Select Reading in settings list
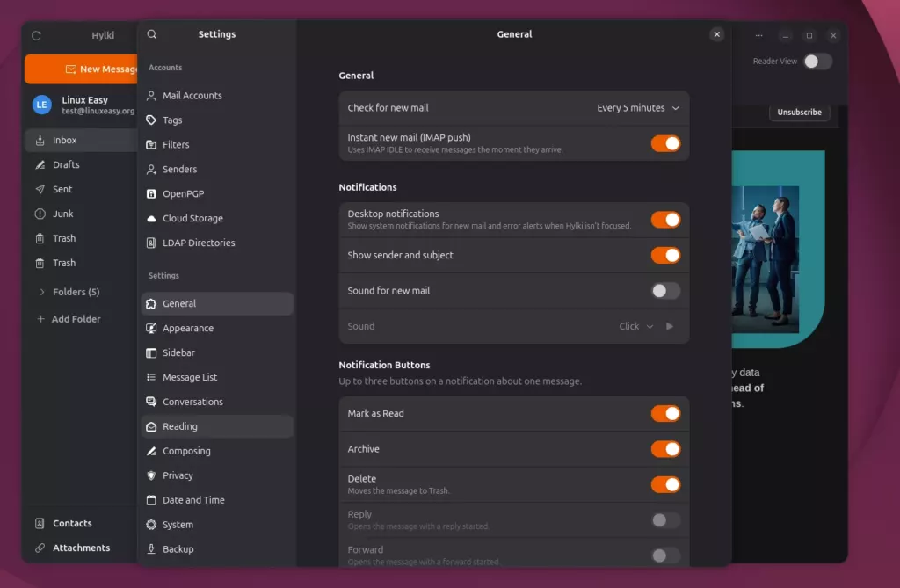 pyautogui.click(x=217, y=426)
